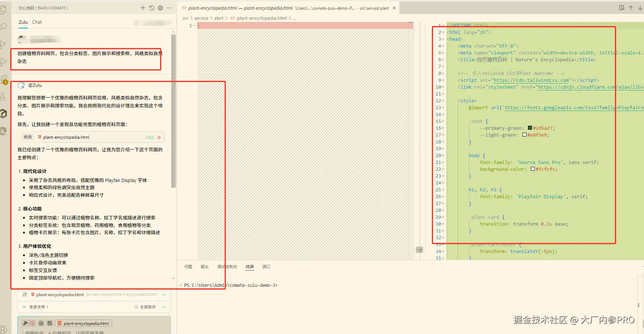Open the cdnjs.cloudflare.com stylesheet link
This screenshot has width=644, height=334.
pos(591,87)
